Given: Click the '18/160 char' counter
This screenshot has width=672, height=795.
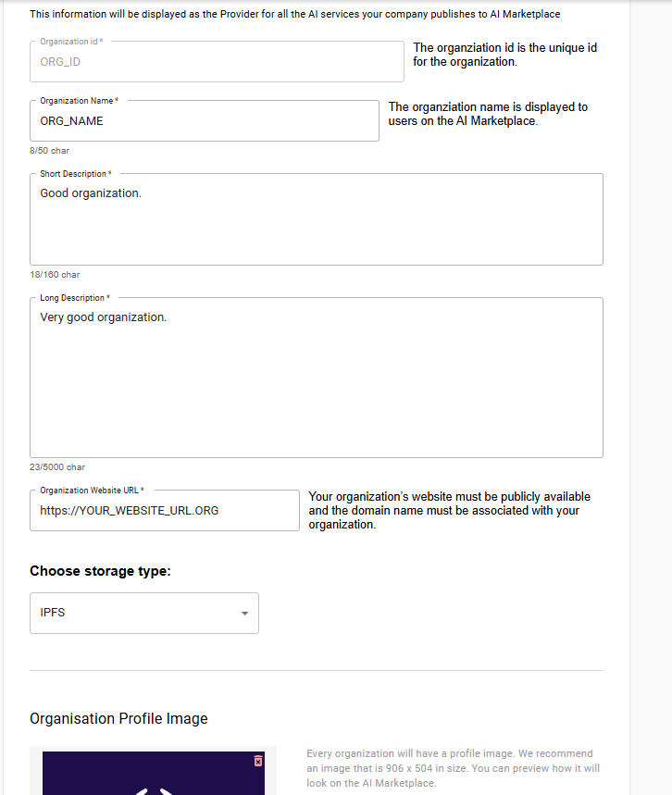Looking at the screenshot, I should click(55, 275).
